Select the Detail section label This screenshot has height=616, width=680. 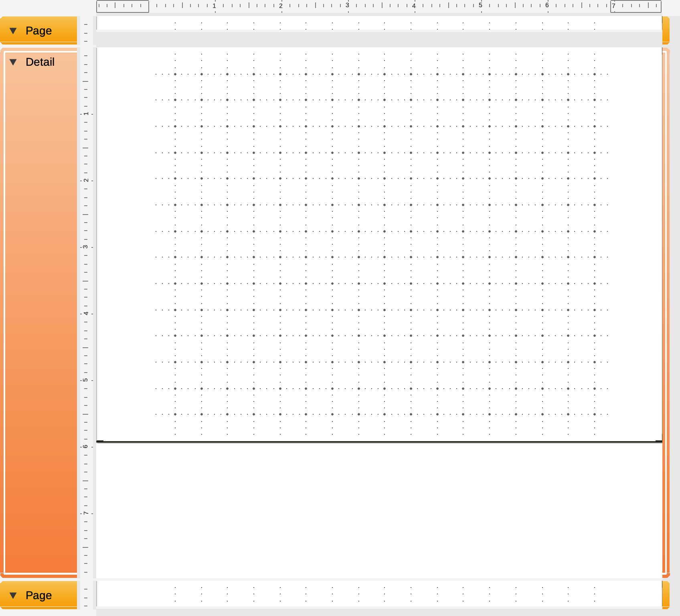[x=40, y=62]
